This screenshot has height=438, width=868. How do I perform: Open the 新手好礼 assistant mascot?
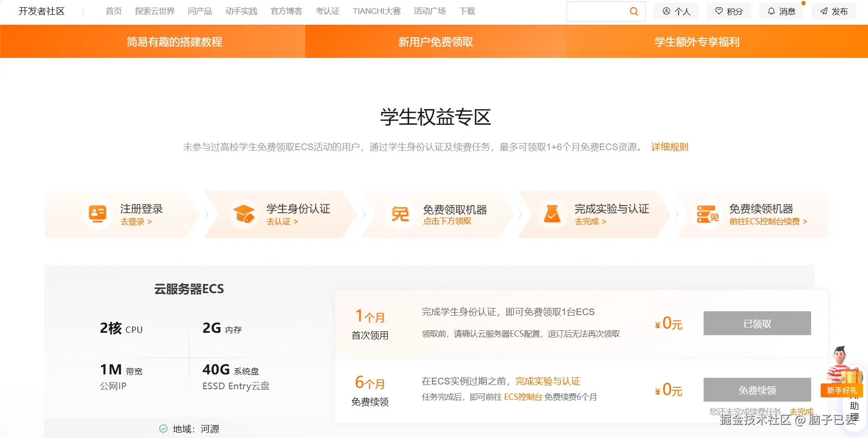(843, 372)
